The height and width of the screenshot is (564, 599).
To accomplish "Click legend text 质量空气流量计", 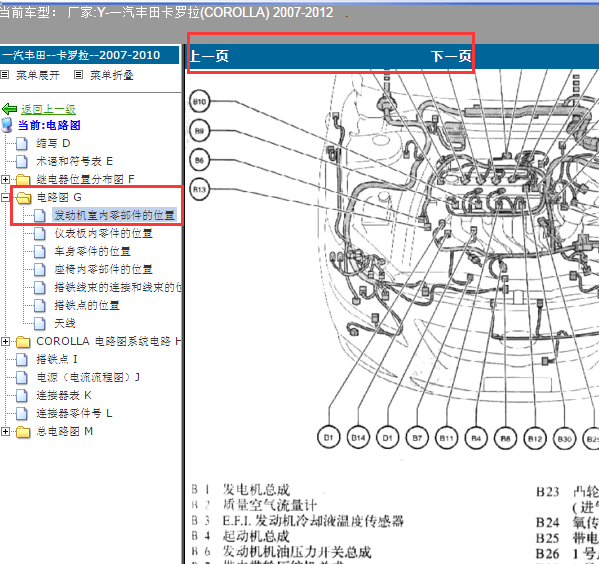I will (270, 505).
